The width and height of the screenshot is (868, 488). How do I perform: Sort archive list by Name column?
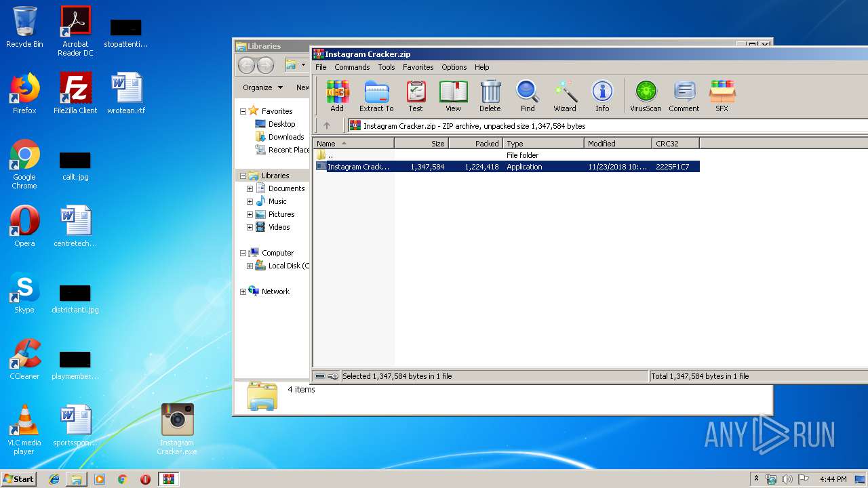(353, 143)
